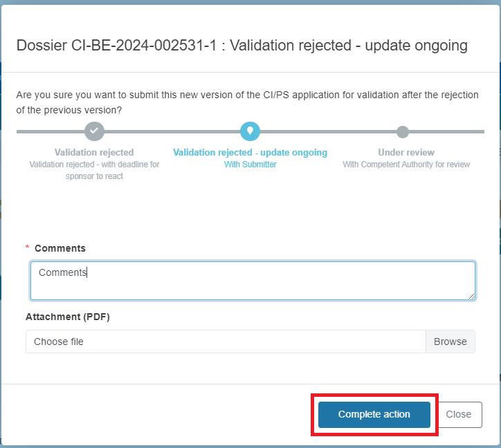Click the Choose file attachment field
The image size is (501, 448).
point(226,342)
